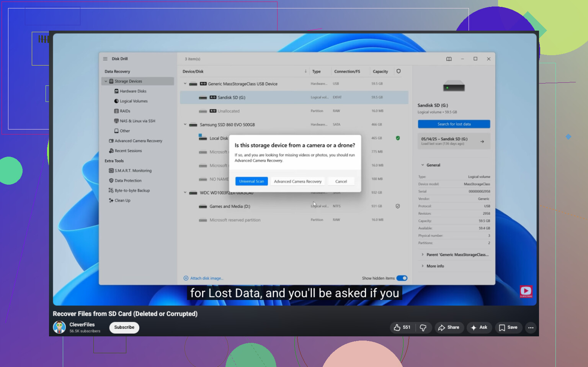Click the Device/Disk sort arrow
Screen dimensions: 588x367
305,71
